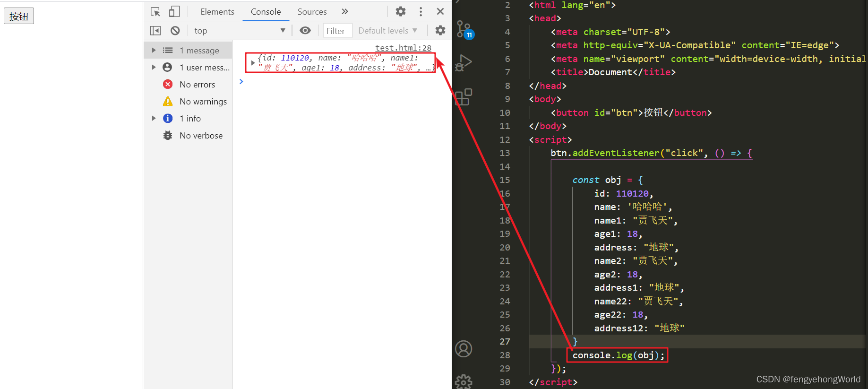Screen dimensions: 868x389
Task: Click the meta charset="UTF-8" line
Action: 610,32
